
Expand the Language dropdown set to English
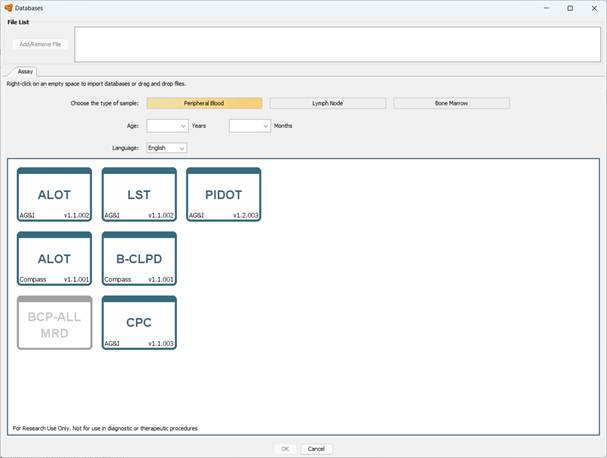point(166,148)
